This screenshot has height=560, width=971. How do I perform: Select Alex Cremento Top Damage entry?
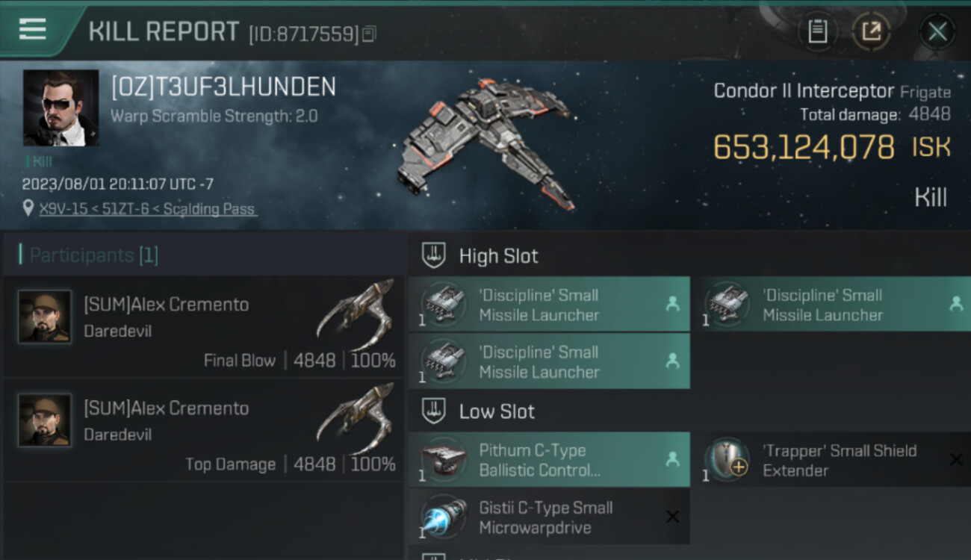pyautogui.click(x=203, y=431)
